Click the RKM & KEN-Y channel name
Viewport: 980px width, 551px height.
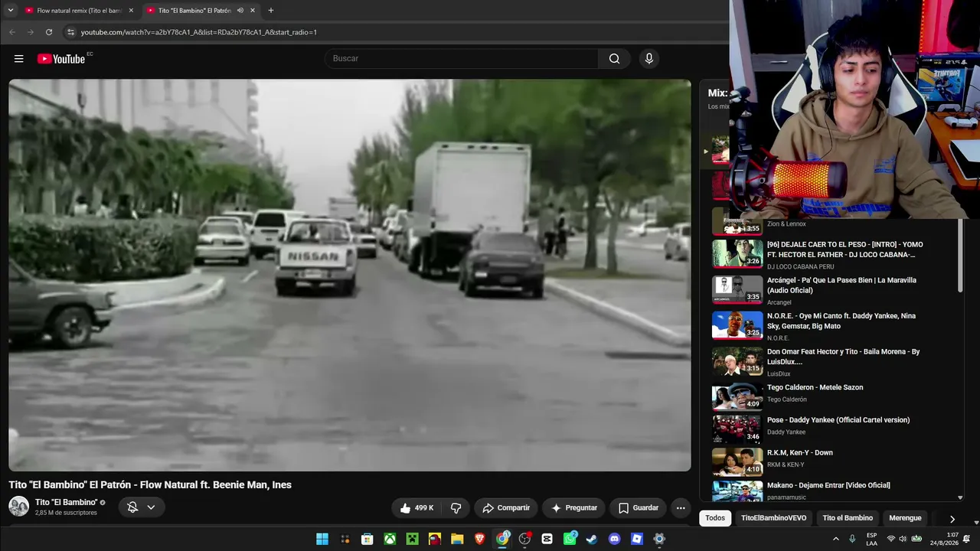click(x=786, y=465)
